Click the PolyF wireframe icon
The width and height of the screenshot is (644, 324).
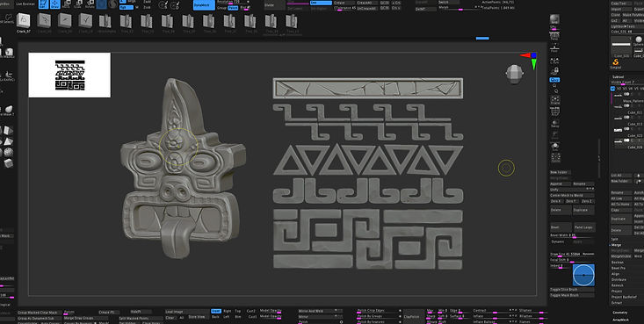555,112
